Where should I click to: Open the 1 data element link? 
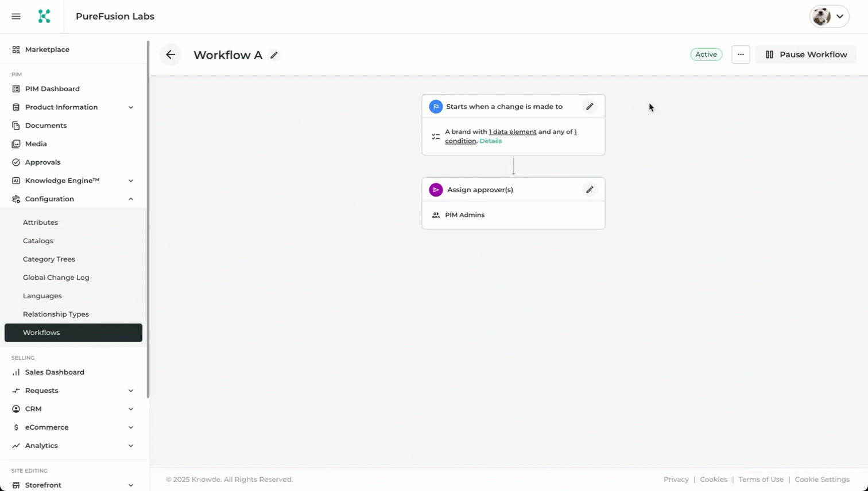[513, 132]
